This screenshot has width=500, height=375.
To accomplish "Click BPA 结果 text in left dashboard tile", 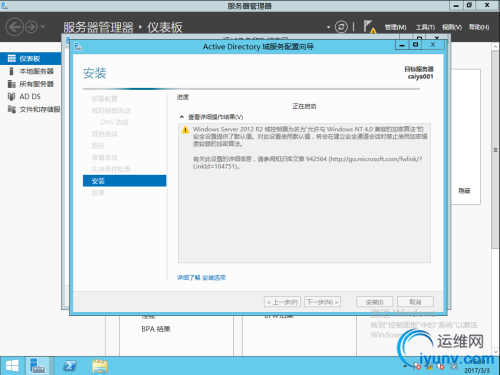I will [x=156, y=329].
